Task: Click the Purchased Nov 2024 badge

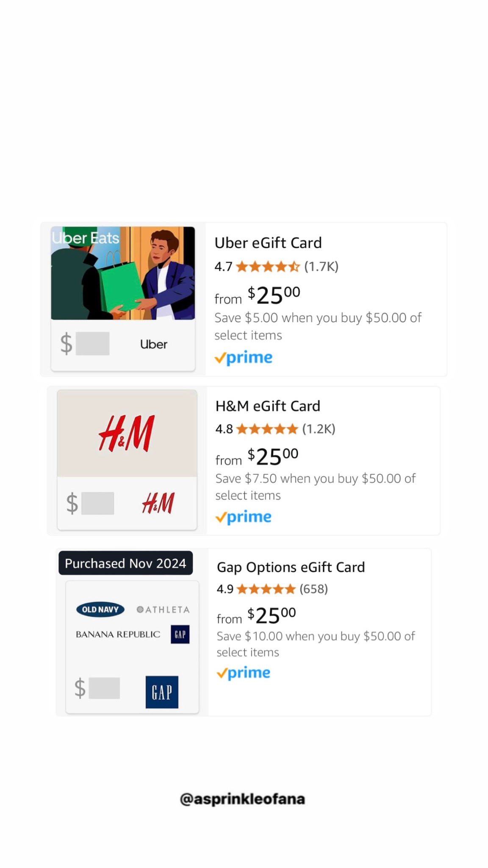Action: coord(125,563)
